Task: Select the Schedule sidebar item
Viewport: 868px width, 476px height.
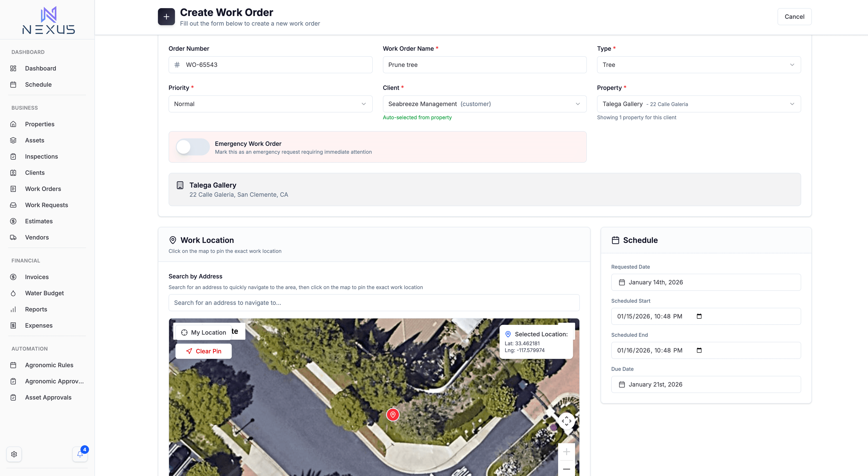Action: [x=38, y=85]
